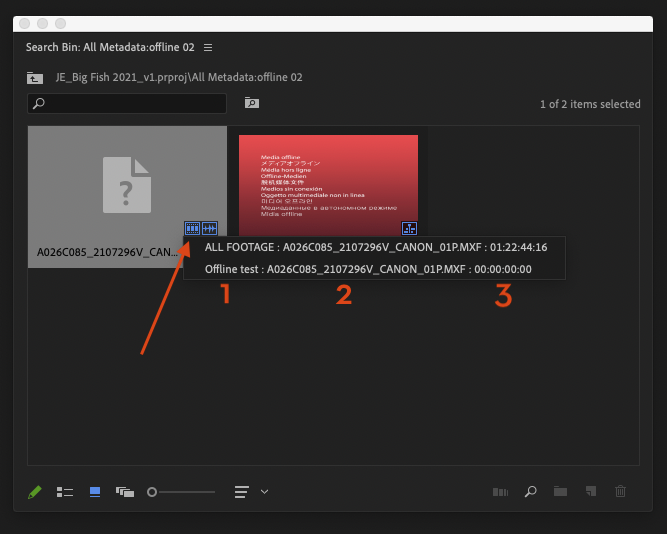Click the Find magnifier icon in bottom toolbar
Image resolution: width=667 pixels, height=534 pixels.
pyautogui.click(x=531, y=492)
